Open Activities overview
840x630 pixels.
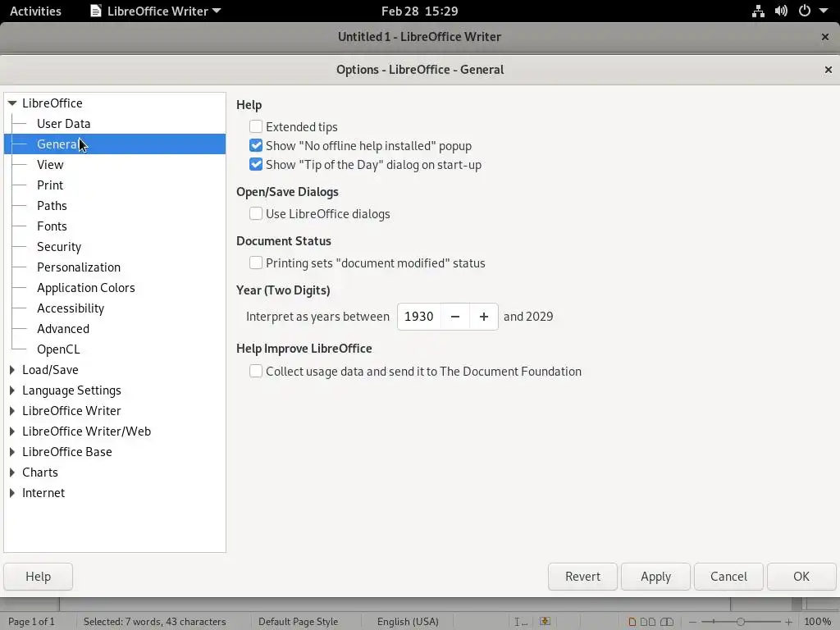pyautogui.click(x=35, y=11)
